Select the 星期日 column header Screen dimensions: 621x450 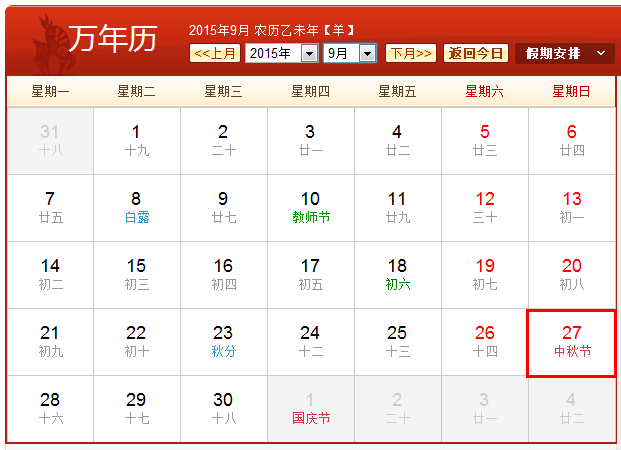tap(571, 92)
